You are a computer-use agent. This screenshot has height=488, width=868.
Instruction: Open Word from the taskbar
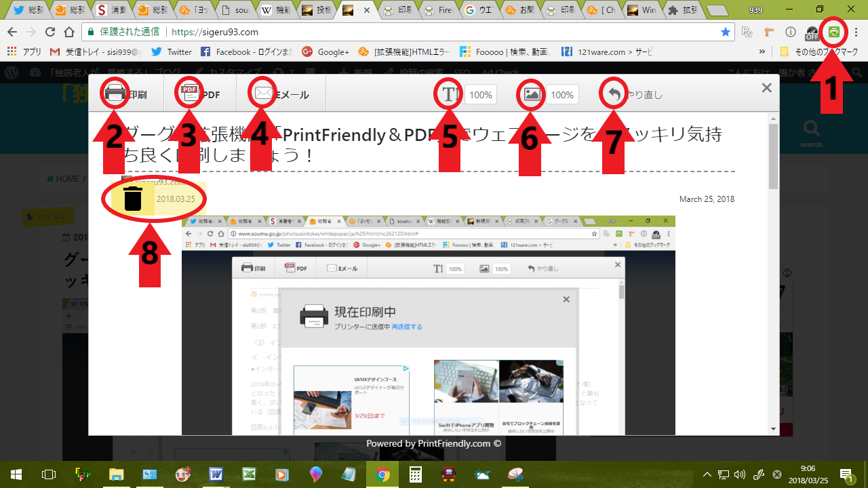tap(216, 474)
